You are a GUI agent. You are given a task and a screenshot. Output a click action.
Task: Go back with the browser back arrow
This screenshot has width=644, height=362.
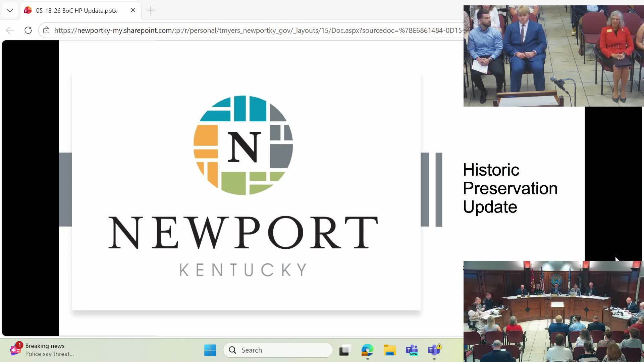point(10,30)
